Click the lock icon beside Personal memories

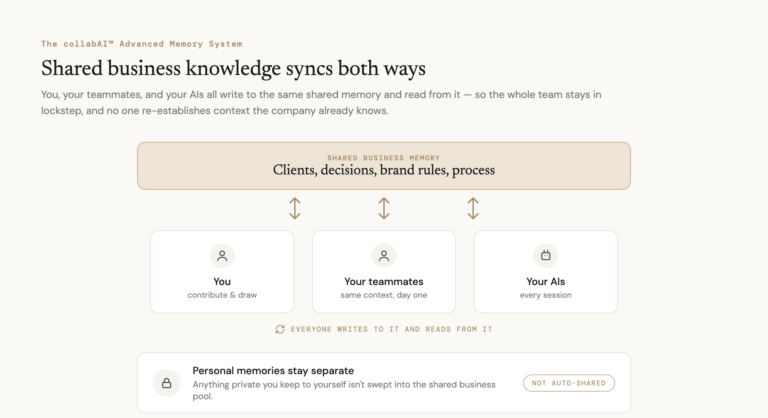pos(167,383)
